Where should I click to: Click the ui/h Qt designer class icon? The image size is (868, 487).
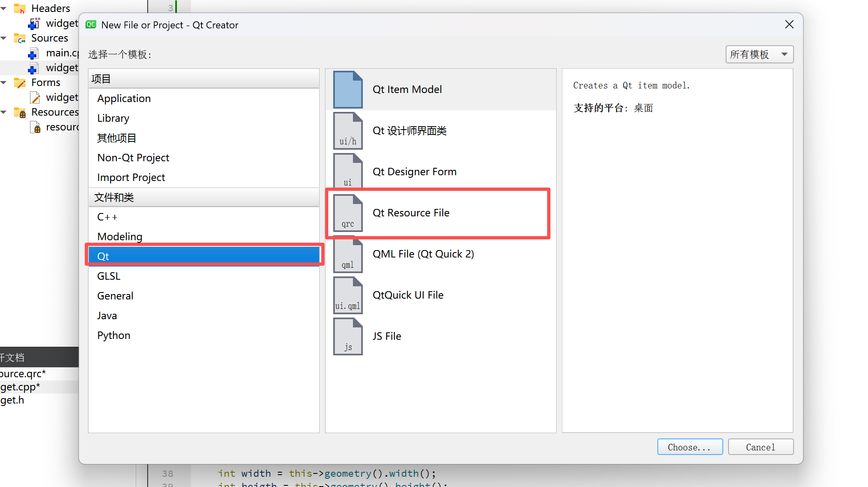[x=348, y=131]
